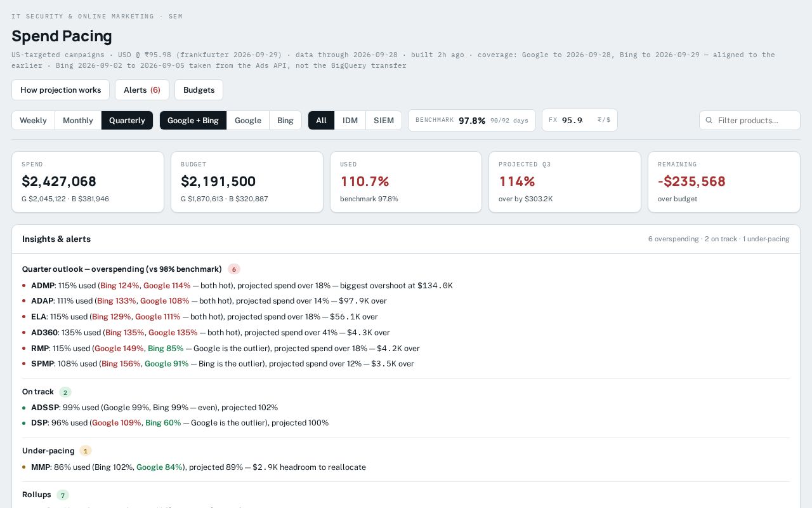Screen dimensions: 812x508
Task: Click 'G $2,045,122 · B $381,946' breakdown
Action: click(65, 199)
